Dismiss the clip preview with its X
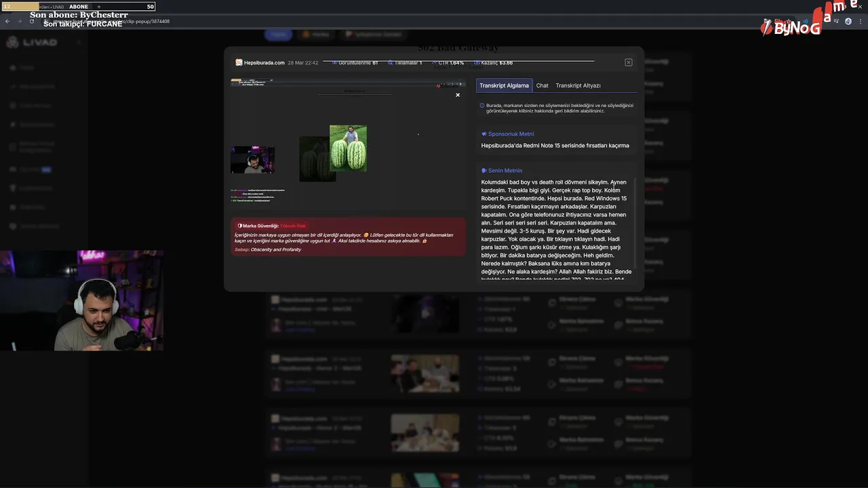 pyautogui.click(x=458, y=95)
